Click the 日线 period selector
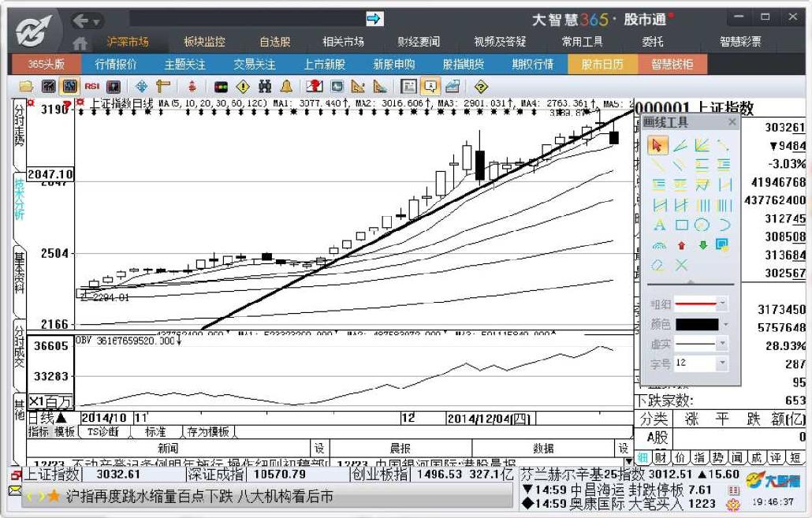Image resolution: width=812 pixels, height=518 pixels. pos(47,418)
